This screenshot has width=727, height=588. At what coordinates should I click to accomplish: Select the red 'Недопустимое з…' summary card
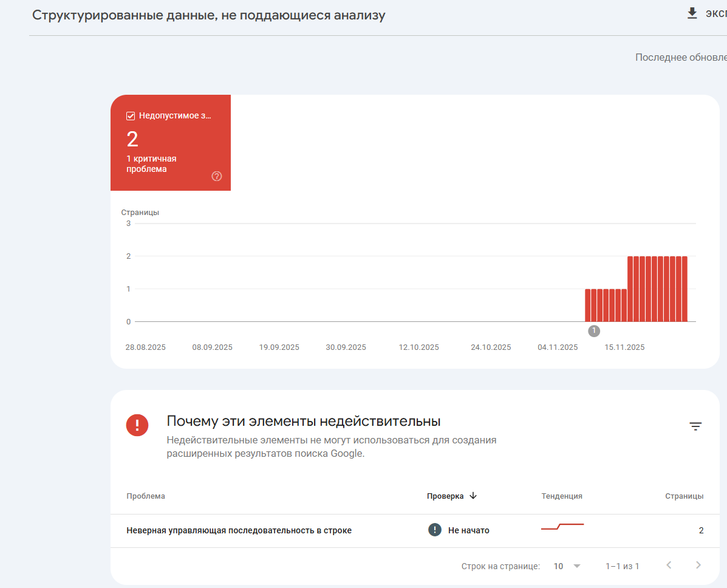tap(171, 143)
